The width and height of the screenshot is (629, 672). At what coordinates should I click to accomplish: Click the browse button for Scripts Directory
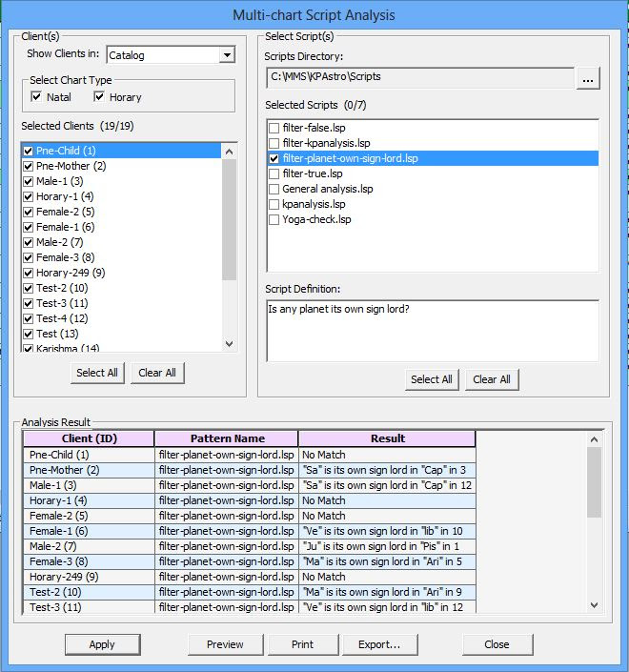pos(588,78)
